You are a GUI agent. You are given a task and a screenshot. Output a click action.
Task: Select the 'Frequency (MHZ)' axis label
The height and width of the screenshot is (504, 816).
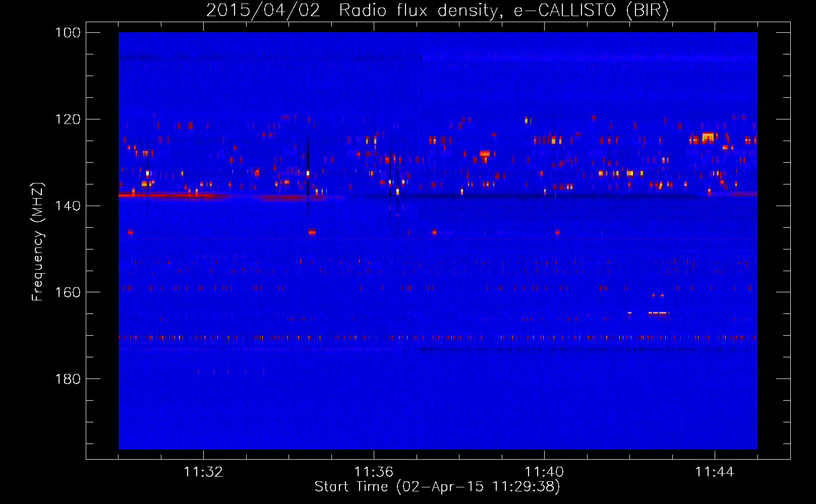(38, 241)
